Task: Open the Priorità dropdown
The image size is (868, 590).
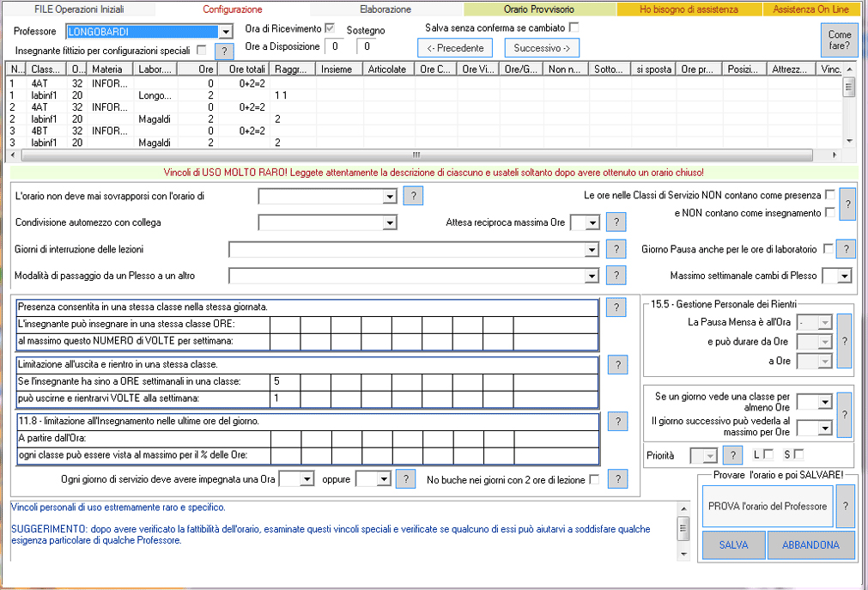Action: pos(710,456)
